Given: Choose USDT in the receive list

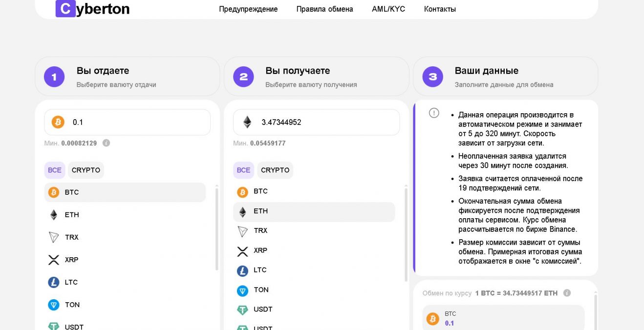Looking at the screenshot, I should click(263, 309).
